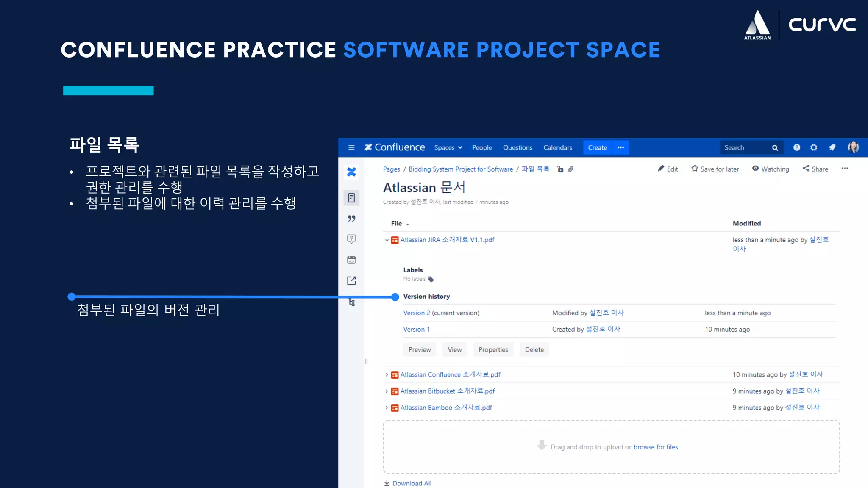868x488 pixels.
Task: Open the page tree icon in sidebar
Action: pyautogui.click(x=351, y=302)
